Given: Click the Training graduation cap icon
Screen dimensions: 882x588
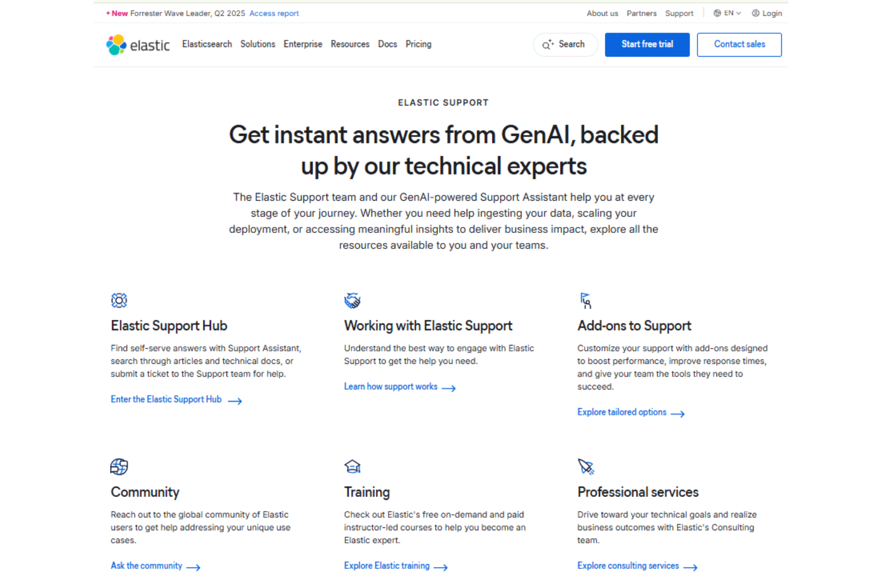Looking at the screenshot, I should 352,466.
